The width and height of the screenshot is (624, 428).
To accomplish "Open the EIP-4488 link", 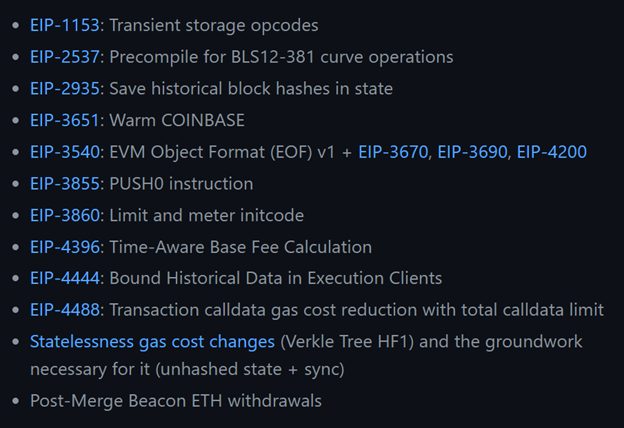I will 64,310.
